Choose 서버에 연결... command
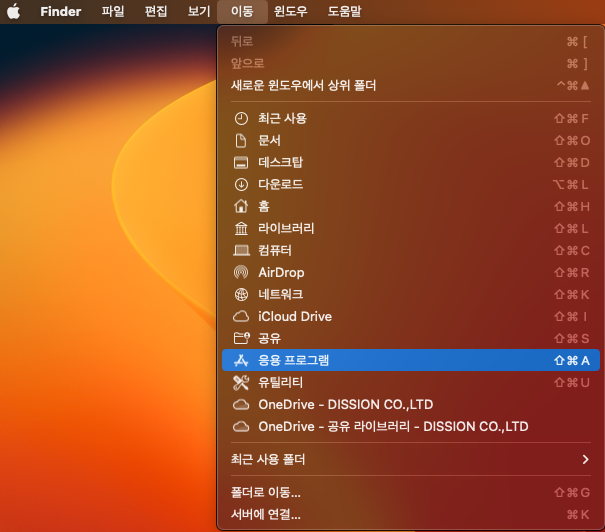 [411, 514]
